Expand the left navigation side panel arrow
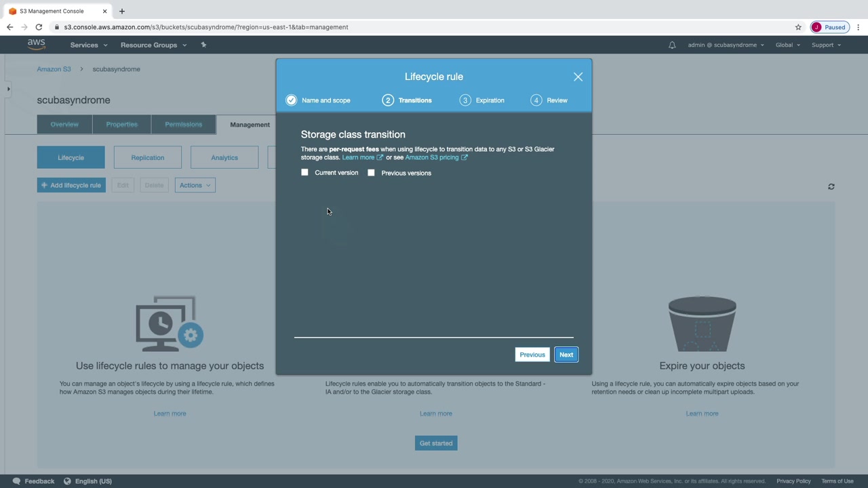 tap(8, 89)
